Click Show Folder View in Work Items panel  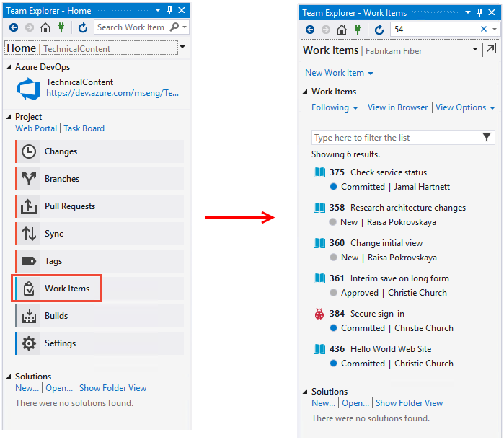coord(409,403)
